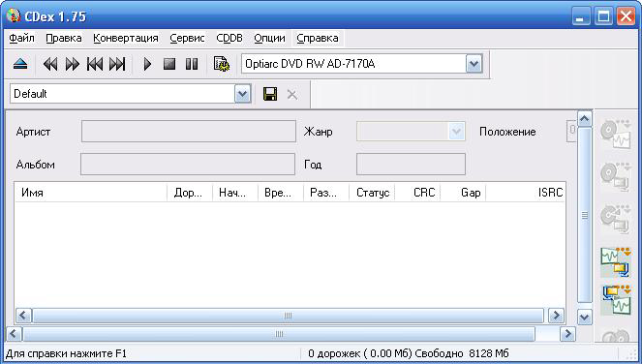Click the lower window horizontal scrollbar thumb
642x364 pixels.
click(x=279, y=334)
